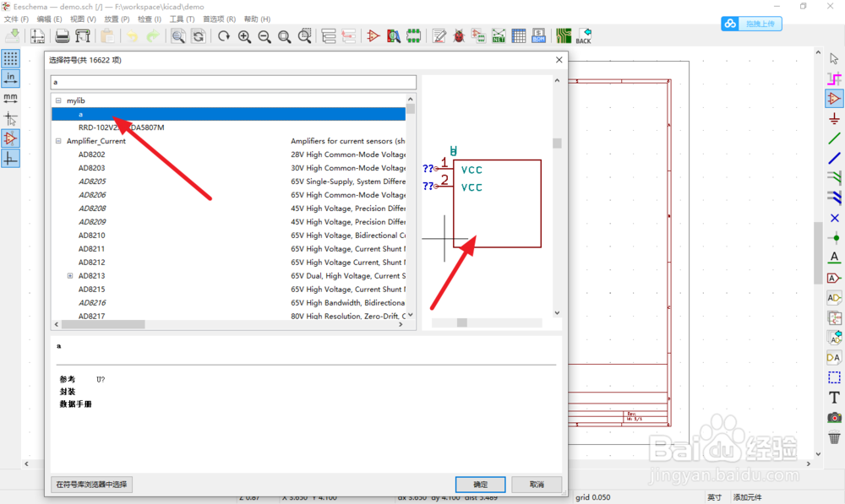Select the place bus blue line tool
Image resolution: width=845 pixels, height=504 pixels.
tap(834, 159)
